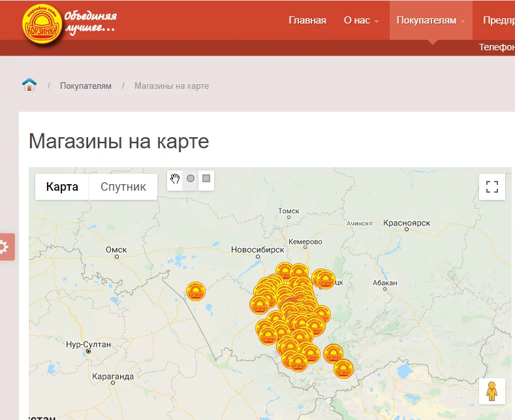The width and height of the screenshot is (515, 420).
Task: Click the Омск city label on map
Action: click(x=116, y=250)
